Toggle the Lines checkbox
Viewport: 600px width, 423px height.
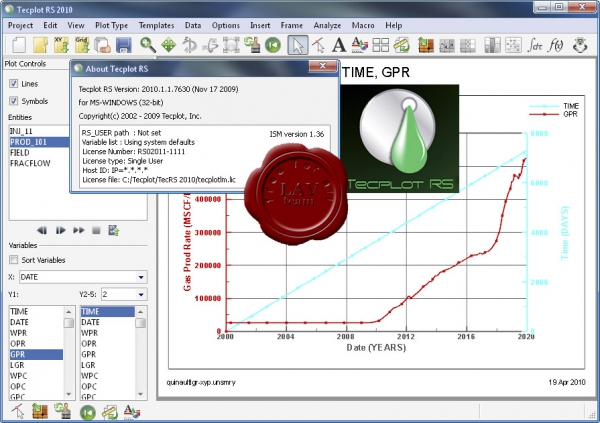(x=14, y=83)
